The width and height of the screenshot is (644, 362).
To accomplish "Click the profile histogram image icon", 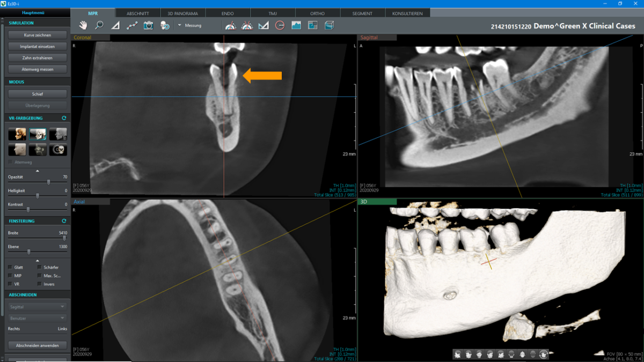I will point(296,25).
